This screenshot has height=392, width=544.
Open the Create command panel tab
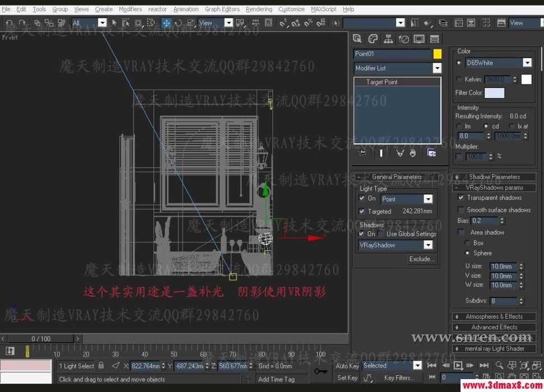[x=357, y=39]
